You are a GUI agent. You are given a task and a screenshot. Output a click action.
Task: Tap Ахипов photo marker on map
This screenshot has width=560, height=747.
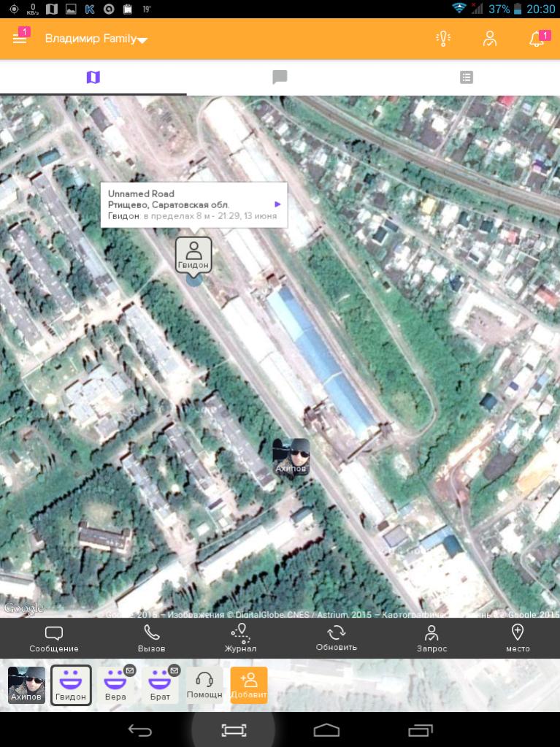(x=291, y=457)
